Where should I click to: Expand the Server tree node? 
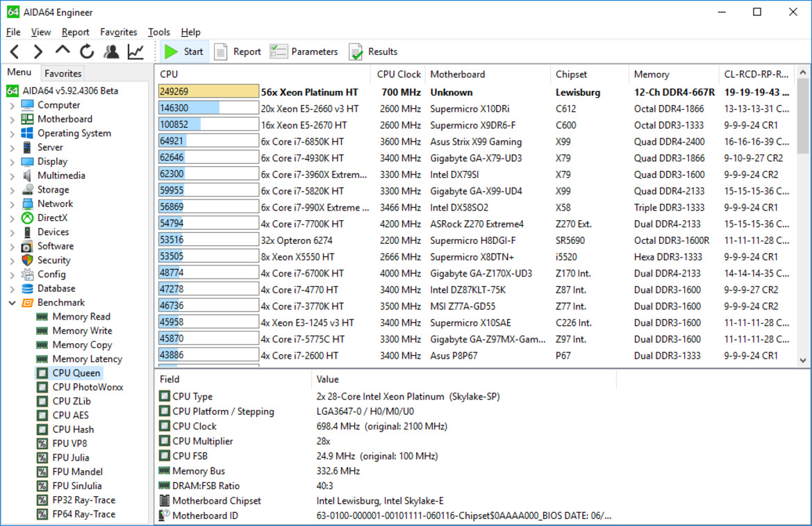12,148
